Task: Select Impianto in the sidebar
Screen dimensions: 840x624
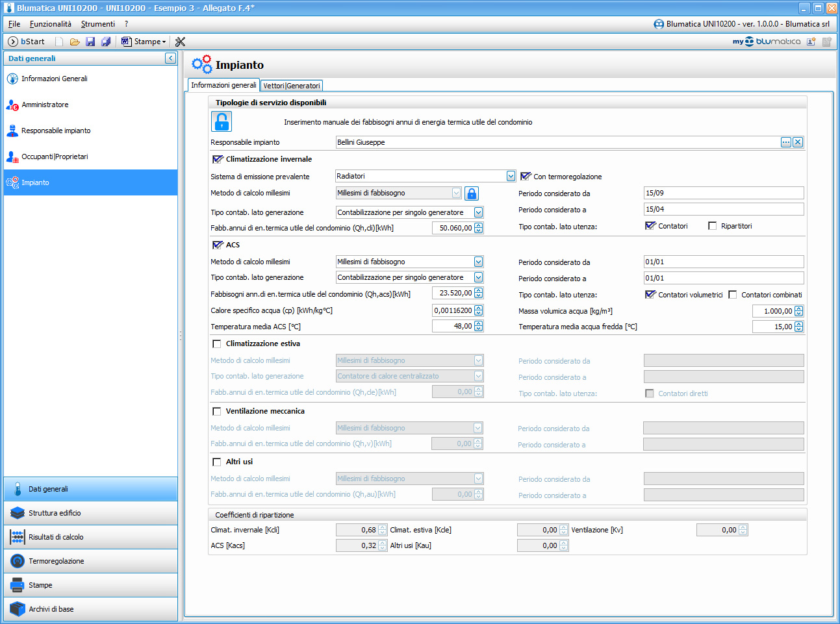Action: tap(90, 182)
